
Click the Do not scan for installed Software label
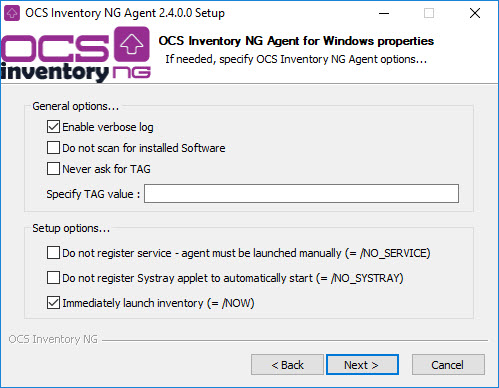[x=144, y=148]
